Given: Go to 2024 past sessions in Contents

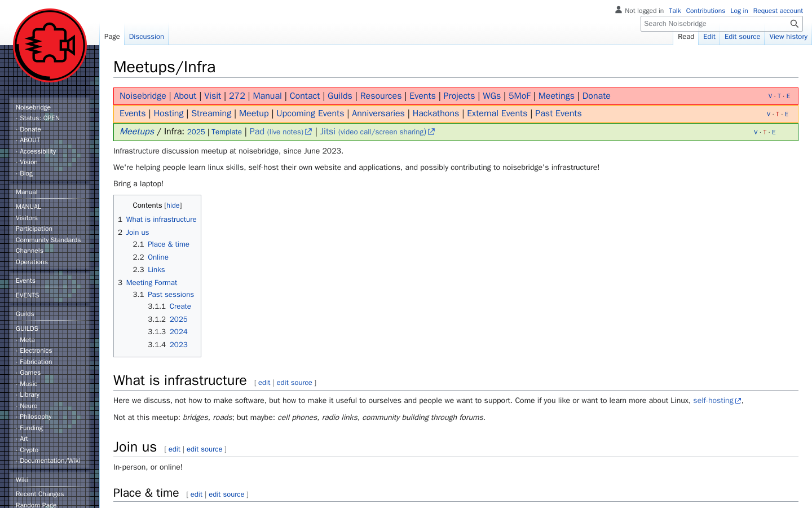Looking at the screenshot, I should pos(178,332).
